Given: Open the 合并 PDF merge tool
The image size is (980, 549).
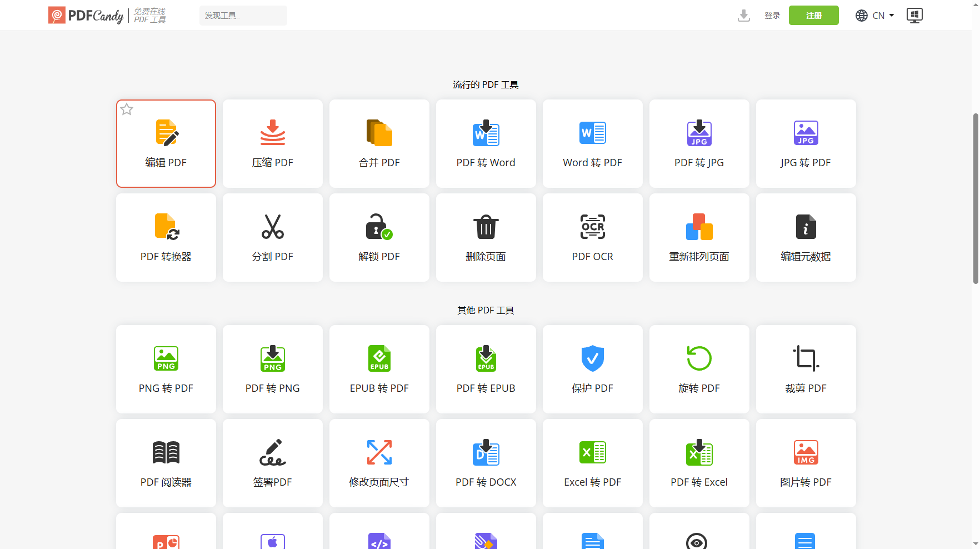Looking at the screenshot, I should click(x=379, y=133).
